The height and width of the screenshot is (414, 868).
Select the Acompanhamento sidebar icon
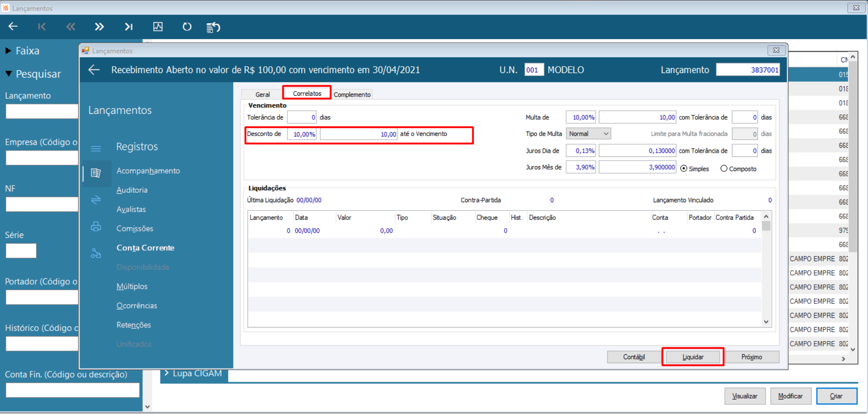click(96, 173)
